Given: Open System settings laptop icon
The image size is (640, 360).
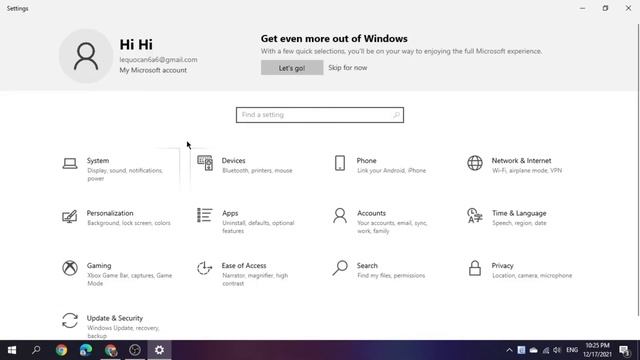Looking at the screenshot, I should pos(70,163).
